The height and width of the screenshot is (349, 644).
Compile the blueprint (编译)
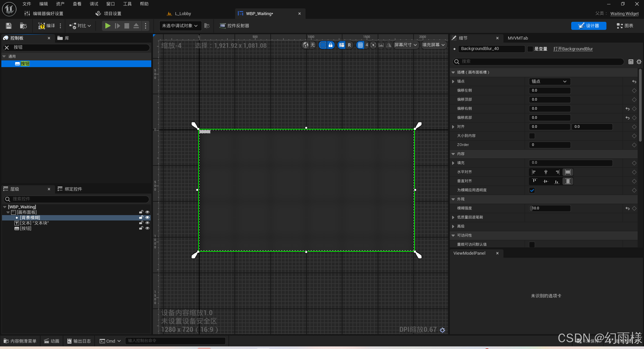(46, 26)
